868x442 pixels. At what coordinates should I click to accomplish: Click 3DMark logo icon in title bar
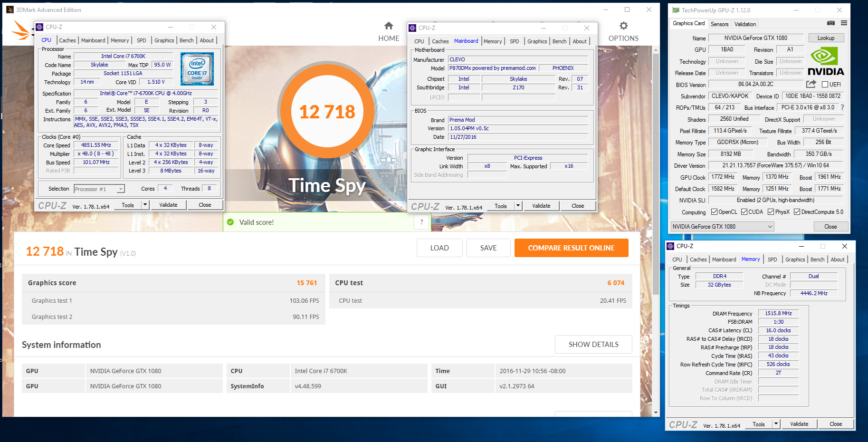pyautogui.click(x=10, y=10)
